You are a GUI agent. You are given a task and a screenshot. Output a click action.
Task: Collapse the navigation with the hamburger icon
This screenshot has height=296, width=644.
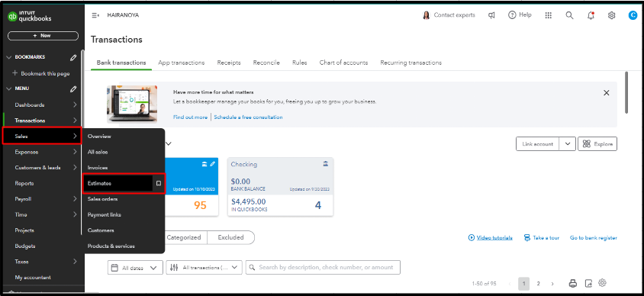[95, 15]
